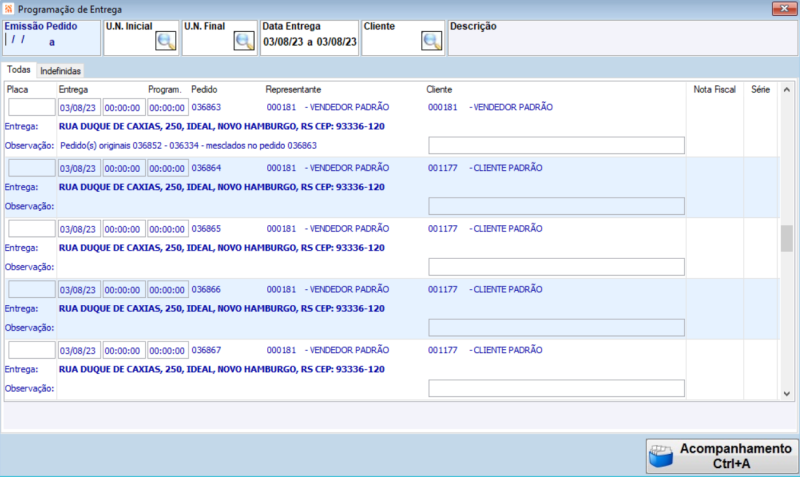Click the Acompanhamento Ctrl+A button
This screenshot has height=477, width=800.
point(722,456)
